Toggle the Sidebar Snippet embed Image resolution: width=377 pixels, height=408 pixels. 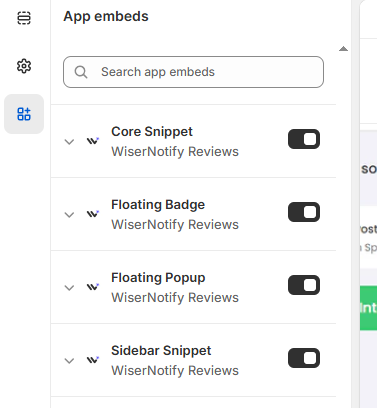pyautogui.click(x=304, y=358)
